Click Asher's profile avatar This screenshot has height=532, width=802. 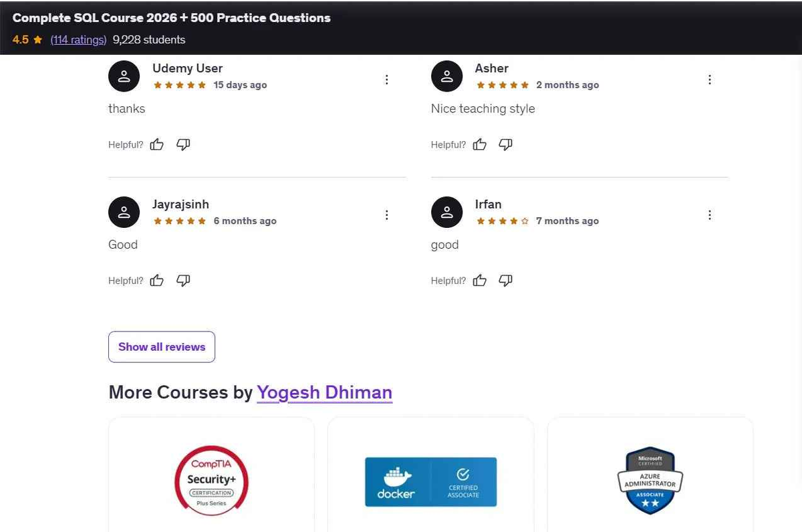pyautogui.click(x=446, y=76)
